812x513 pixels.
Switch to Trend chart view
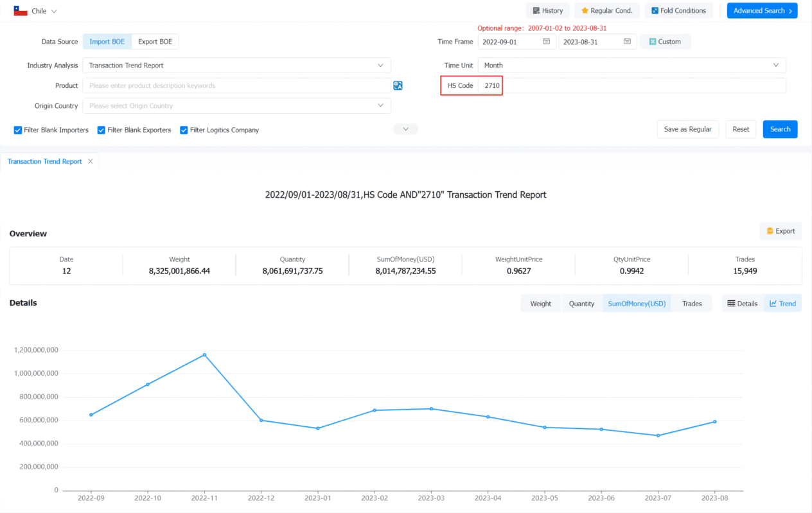point(782,304)
